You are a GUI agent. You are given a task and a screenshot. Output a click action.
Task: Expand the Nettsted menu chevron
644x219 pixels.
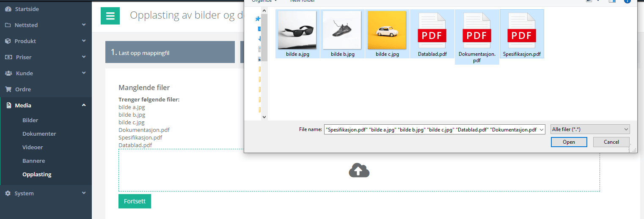pos(84,25)
